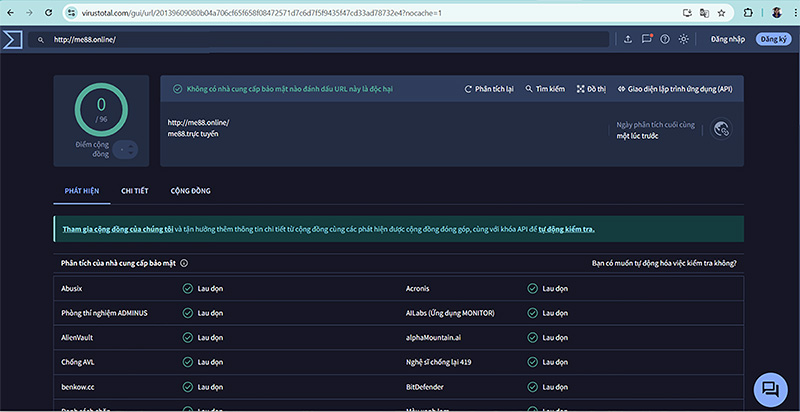Click the clean check icon for AlienVault
The height and width of the screenshot is (412, 800).
click(188, 338)
